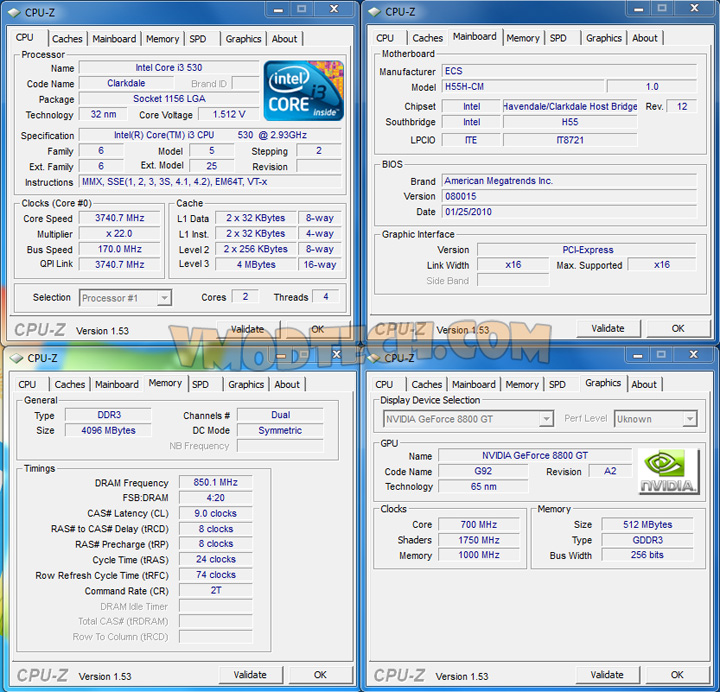The width and height of the screenshot is (720, 692).
Task: Switch to CPU tab in Graphics window
Action: coord(384,384)
